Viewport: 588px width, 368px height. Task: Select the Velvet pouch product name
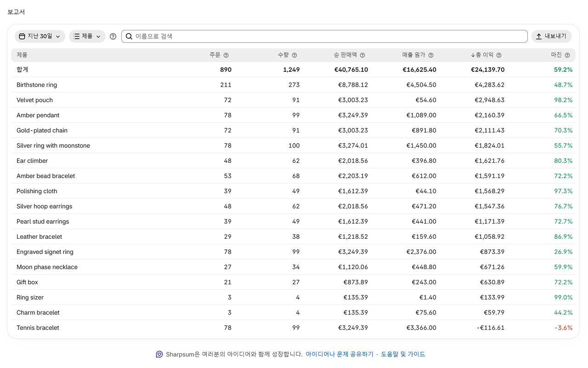pos(34,100)
